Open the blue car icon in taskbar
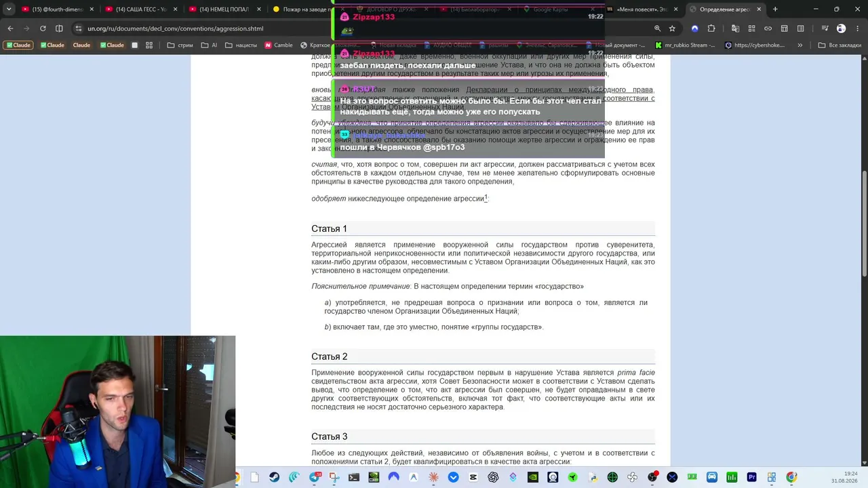This screenshot has width=868, height=488. point(712,477)
